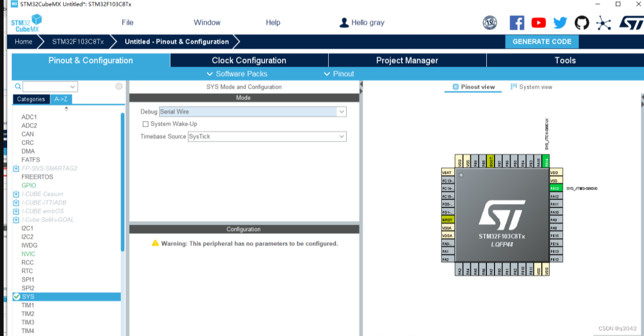This screenshot has width=644, height=336.
Task: Expand the Pinout dropdown menu
Action: [x=339, y=74]
